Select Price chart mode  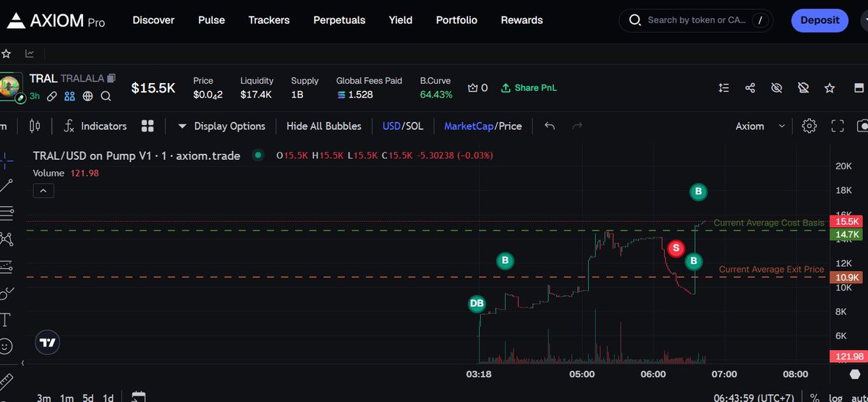(x=510, y=126)
